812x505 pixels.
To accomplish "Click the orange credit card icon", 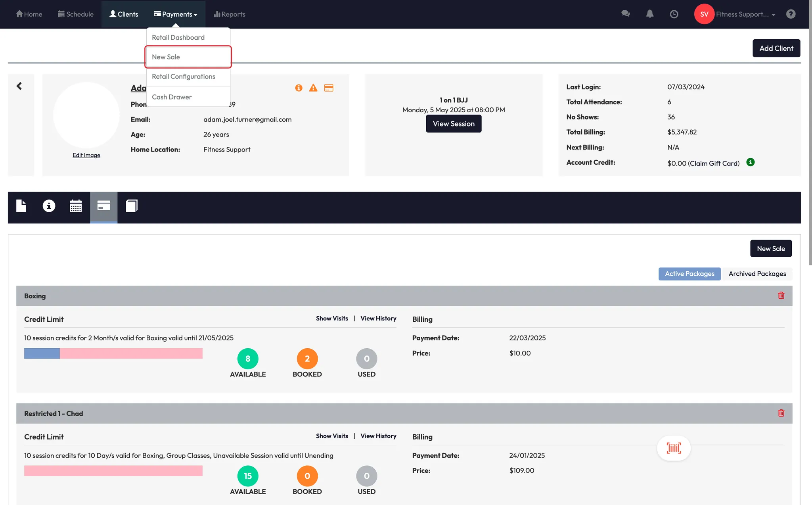I will (x=329, y=88).
